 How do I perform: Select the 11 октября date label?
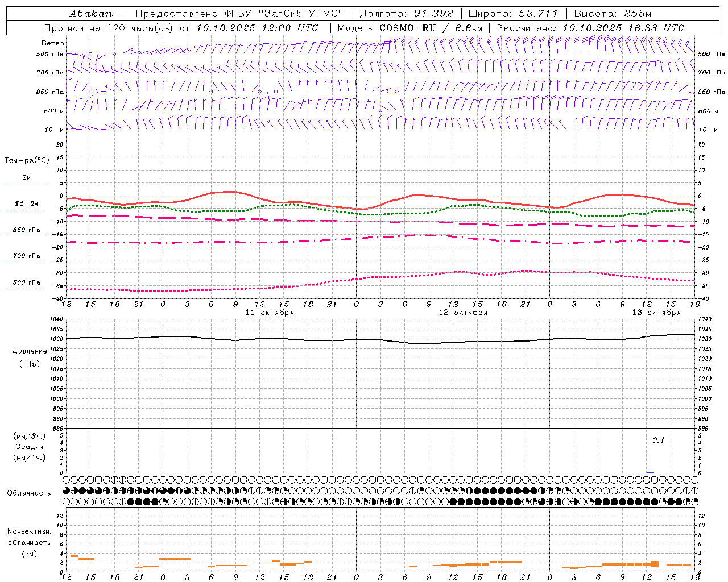coord(270,313)
